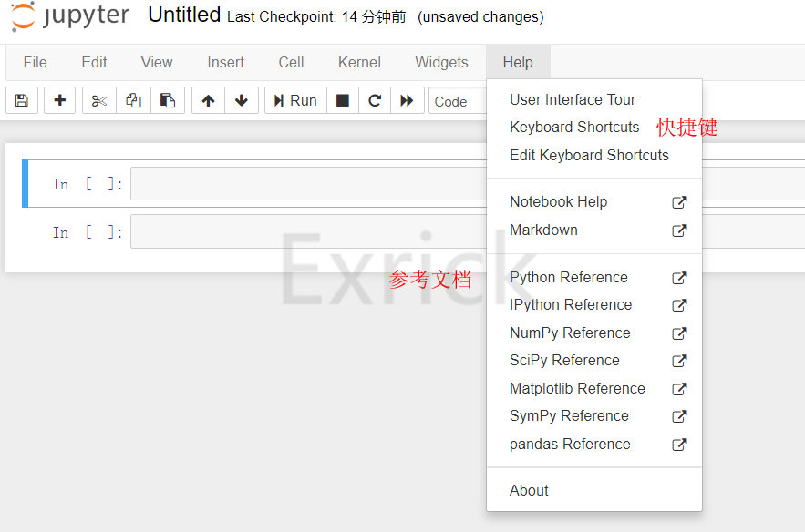Select About in Help menu
The image size is (805, 532).
pyautogui.click(x=594, y=491)
